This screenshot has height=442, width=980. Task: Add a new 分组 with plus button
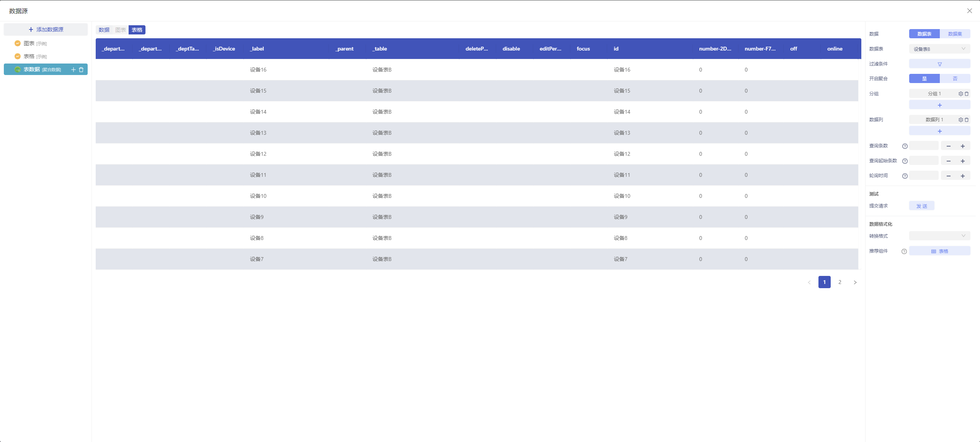click(x=939, y=105)
